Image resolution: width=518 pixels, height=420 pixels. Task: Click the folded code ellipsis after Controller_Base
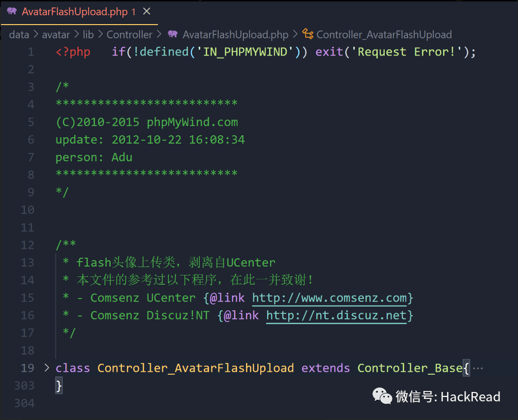coord(478,368)
